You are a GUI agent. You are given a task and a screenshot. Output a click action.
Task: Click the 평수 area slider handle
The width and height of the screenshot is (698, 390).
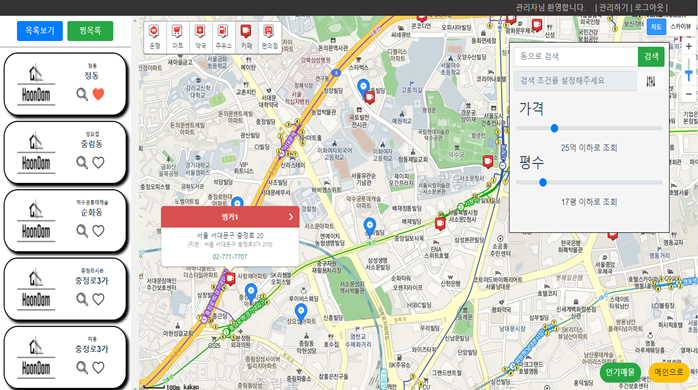[543, 183]
